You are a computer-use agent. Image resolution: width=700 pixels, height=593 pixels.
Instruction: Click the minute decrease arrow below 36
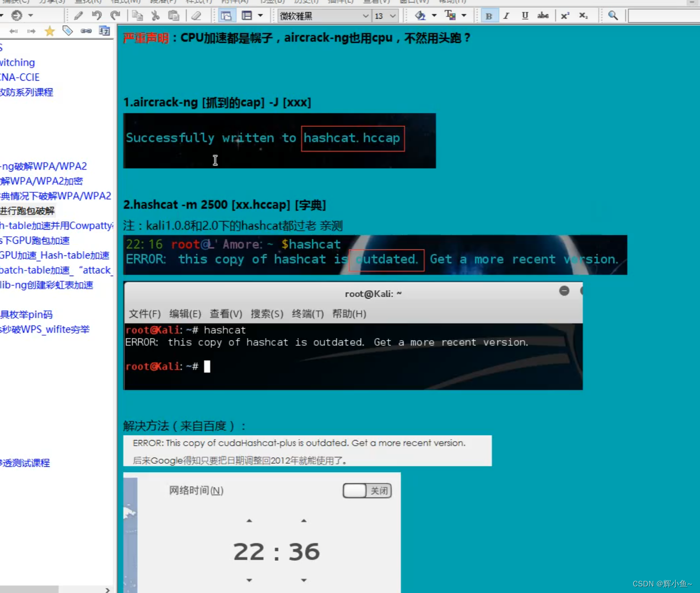pyautogui.click(x=304, y=580)
